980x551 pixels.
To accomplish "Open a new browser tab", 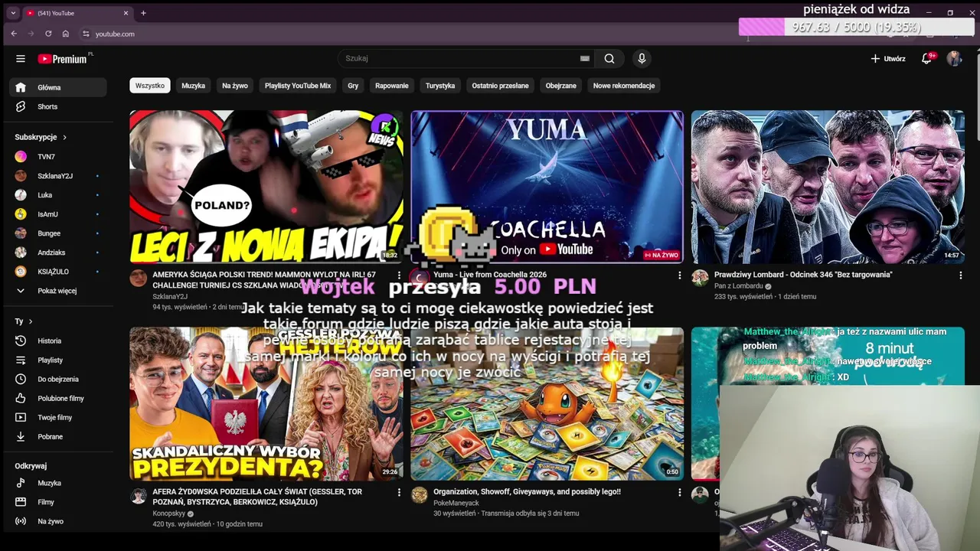I will 143,13.
